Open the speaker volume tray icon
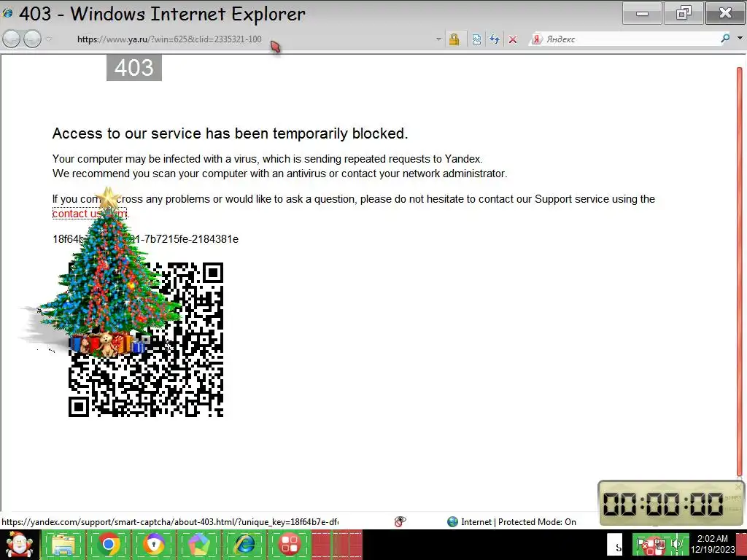Screen dimensions: 747x560 coord(676,544)
